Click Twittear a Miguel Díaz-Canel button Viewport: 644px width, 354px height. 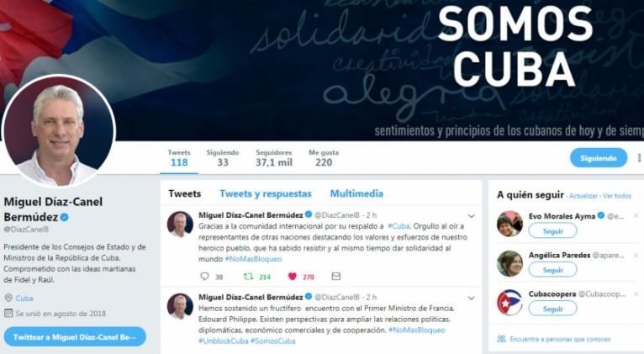pyautogui.click(x=75, y=336)
